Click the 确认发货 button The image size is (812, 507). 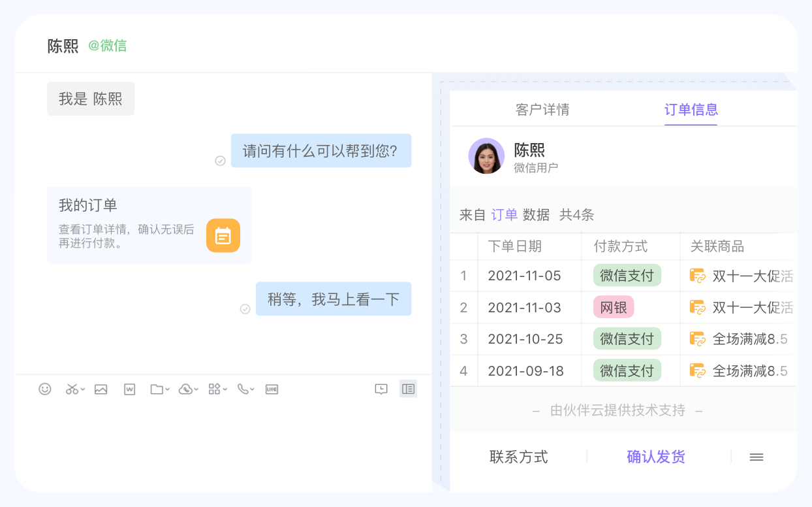point(656,457)
